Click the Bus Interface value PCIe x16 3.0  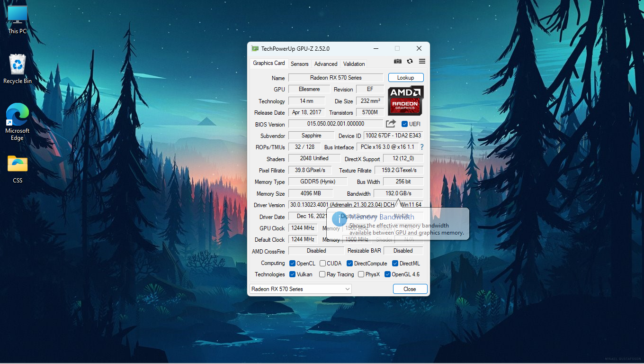pos(387,147)
